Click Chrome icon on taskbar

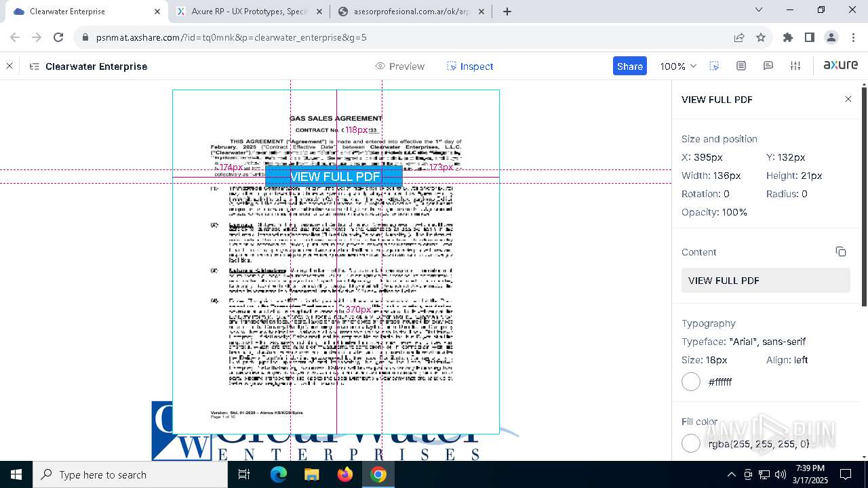pos(378,474)
